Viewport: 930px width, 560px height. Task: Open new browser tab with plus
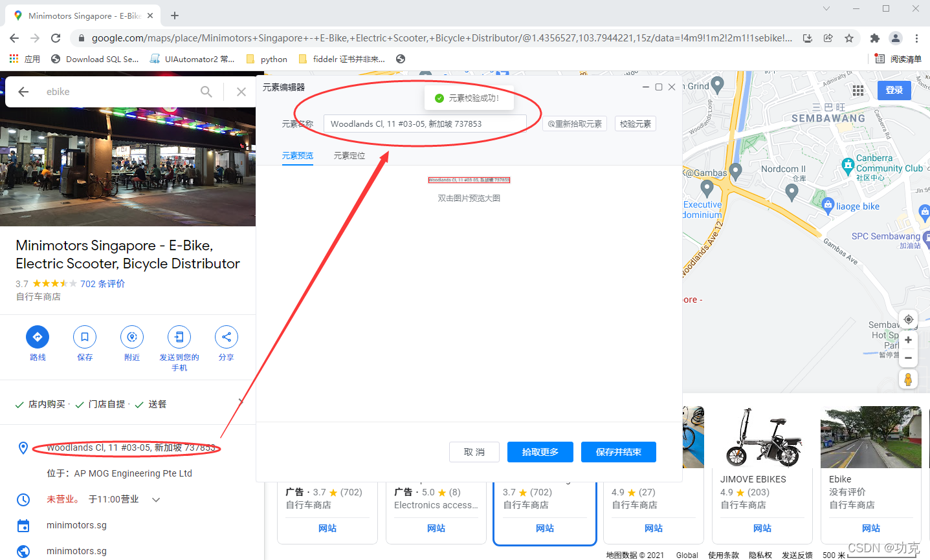click(x=175, y=16)
